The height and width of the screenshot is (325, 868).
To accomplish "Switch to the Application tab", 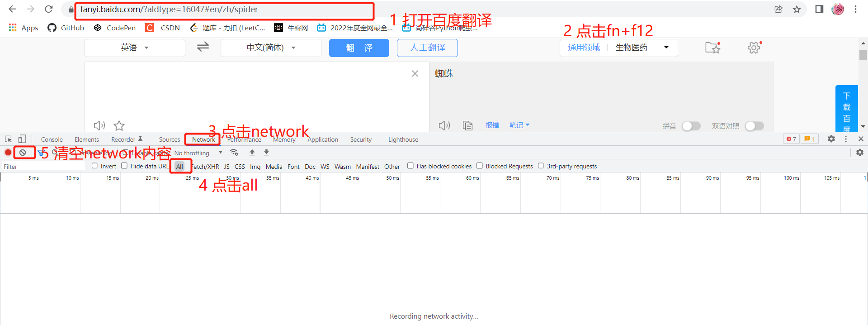I will coord(323,139).
